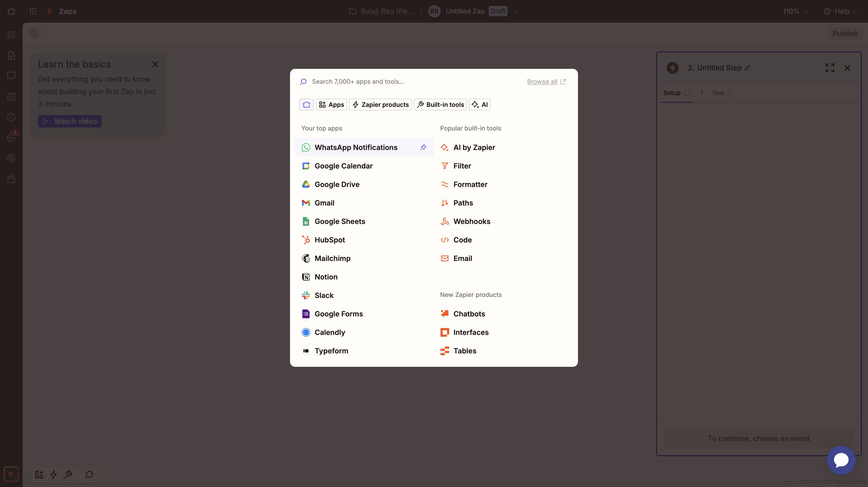Add a Paths step
868x487 pixels.
point(503,203)
